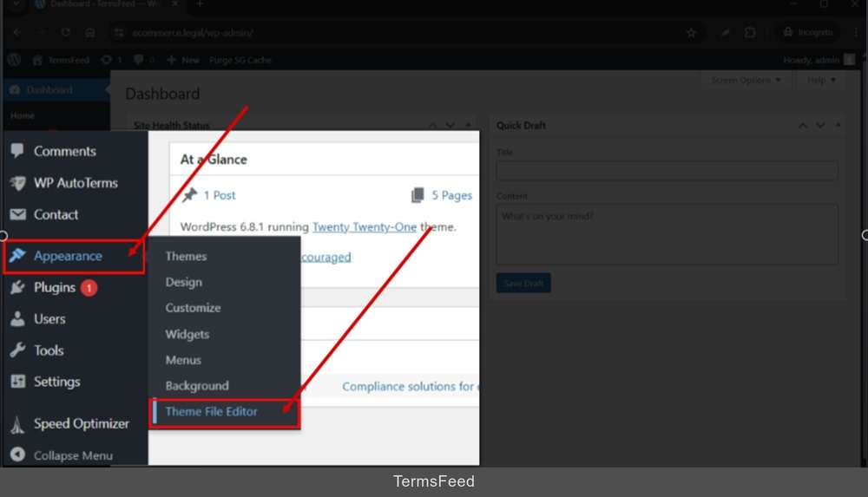Click the Appearance paintbrush icon
Image resolution: width=868 pixels, height=497 pixels.
[x=17, y=255]
